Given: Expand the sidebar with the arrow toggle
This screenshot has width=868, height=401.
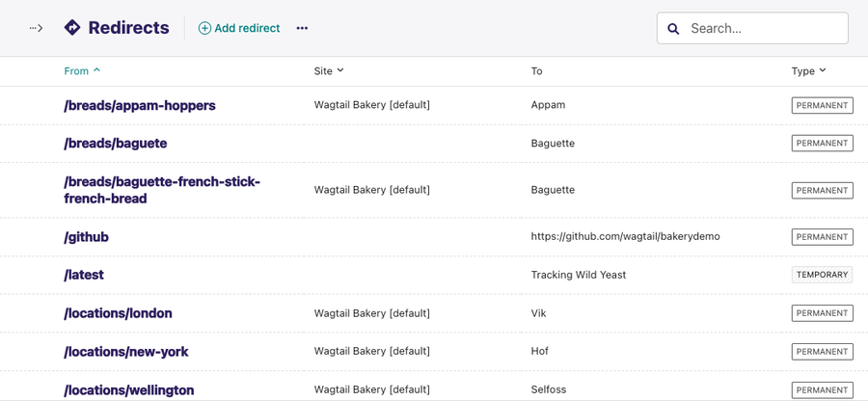Looking at the screenshot, I should tap(36, 28).
